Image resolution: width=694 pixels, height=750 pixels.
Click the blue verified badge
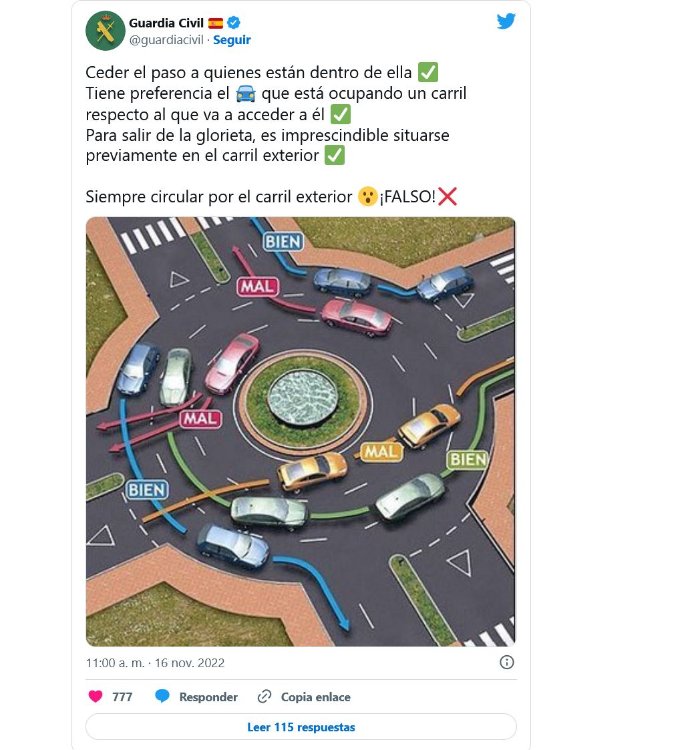point(233,22)
